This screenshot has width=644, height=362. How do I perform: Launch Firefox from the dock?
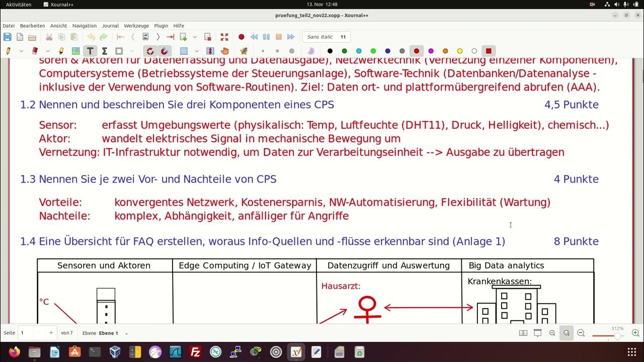(14, 352)
